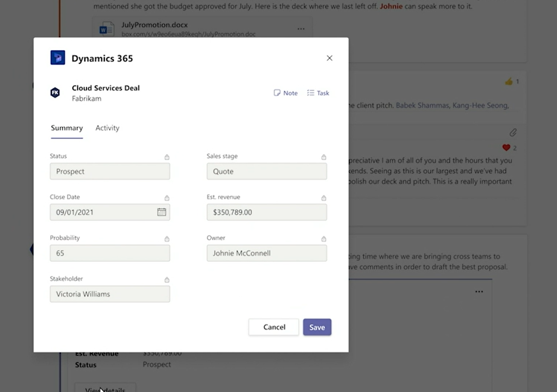Click the Cloud Services Deal title
Viewport: 557px width, 392px height.
[105, 88]
